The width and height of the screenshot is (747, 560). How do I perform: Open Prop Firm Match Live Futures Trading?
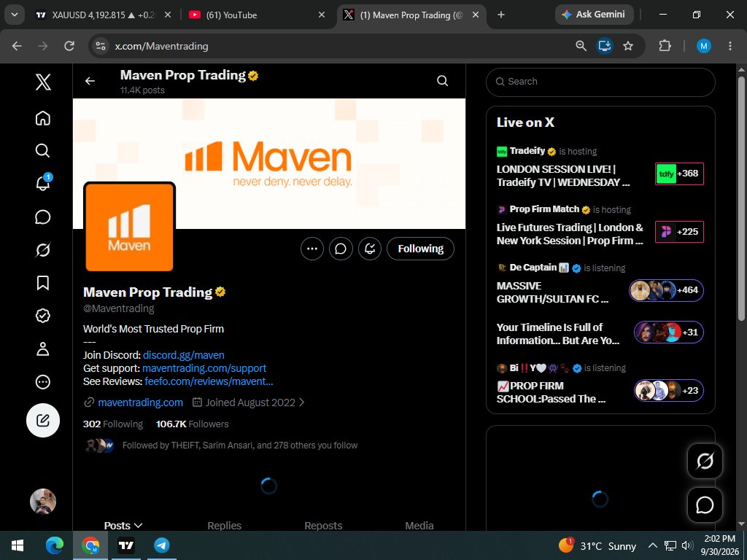tap(570, 234)
